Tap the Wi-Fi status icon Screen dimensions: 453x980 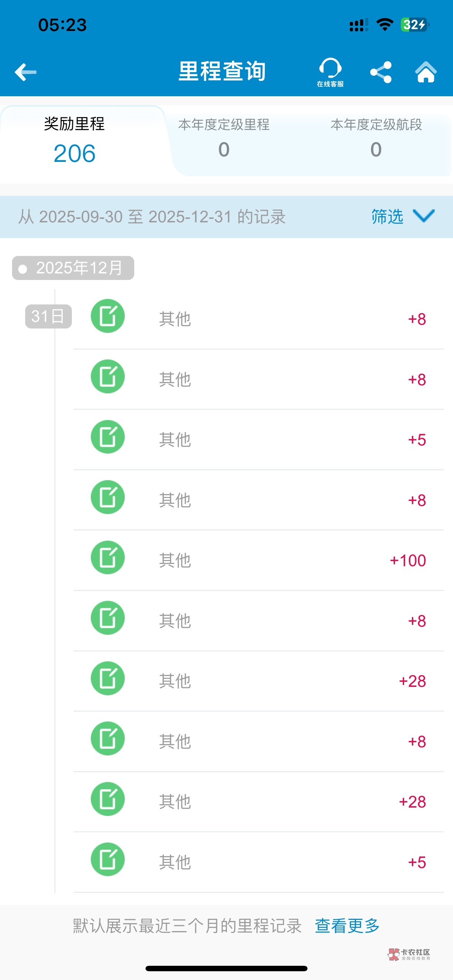click(384, 25)
